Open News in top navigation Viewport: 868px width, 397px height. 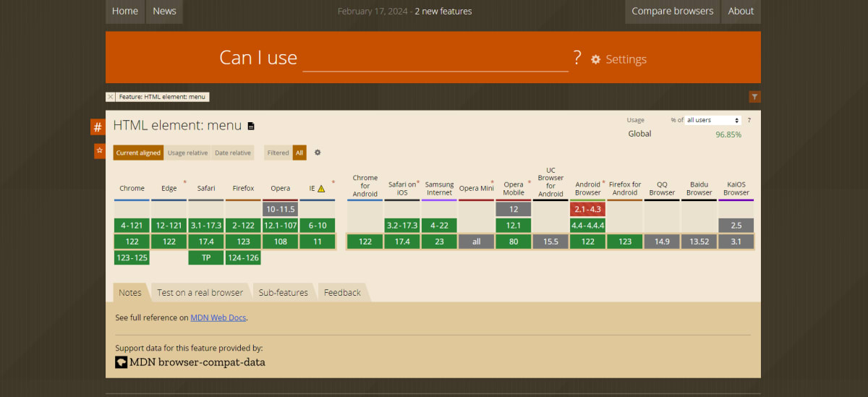tap(164, 12)
